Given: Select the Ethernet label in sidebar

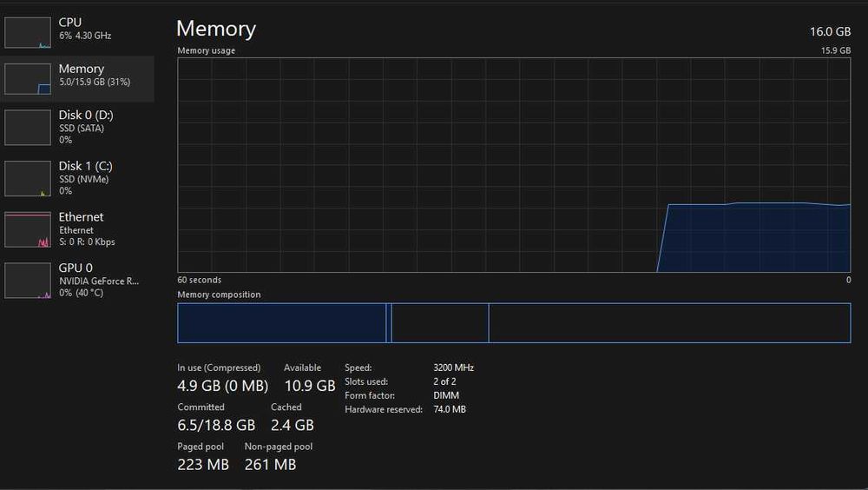Looking at the screenshot, I should pos(81,216).
